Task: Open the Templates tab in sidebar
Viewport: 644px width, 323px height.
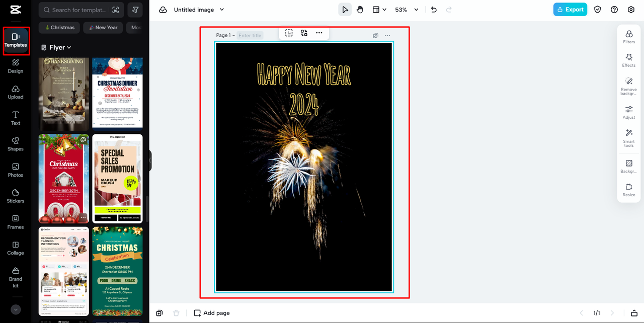Action: [16, 40]
